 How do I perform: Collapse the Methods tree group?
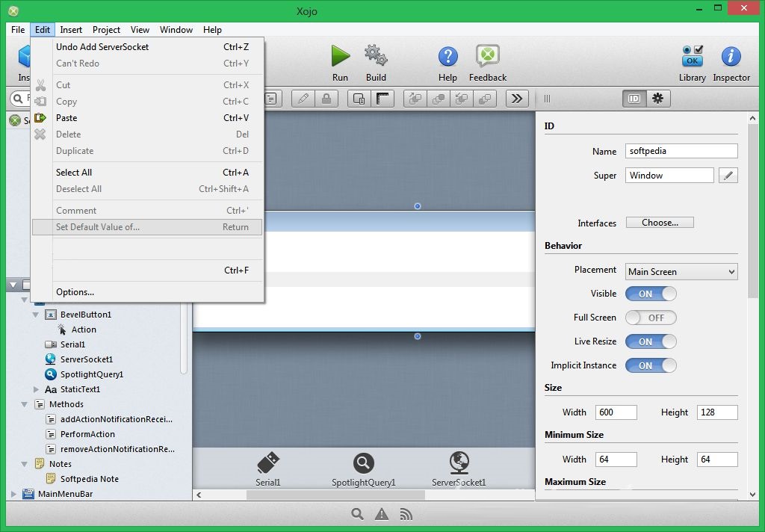click(x=25, y=404)
